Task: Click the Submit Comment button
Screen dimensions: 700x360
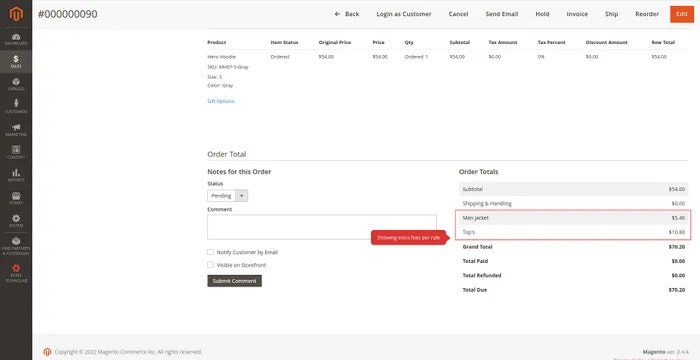Action: click(x=234, y=281)
